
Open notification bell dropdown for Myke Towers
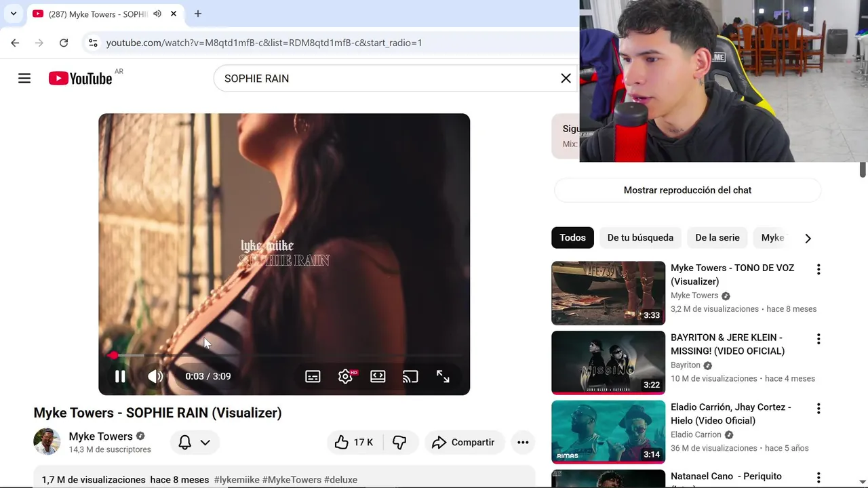pyautogui.click(x=195, y=443)
